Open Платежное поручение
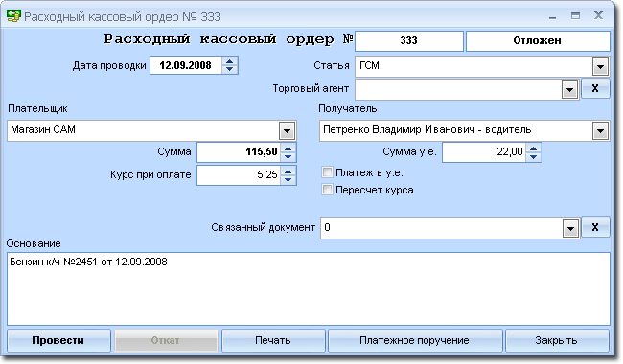The image size is (623, 364). (414, 341)
